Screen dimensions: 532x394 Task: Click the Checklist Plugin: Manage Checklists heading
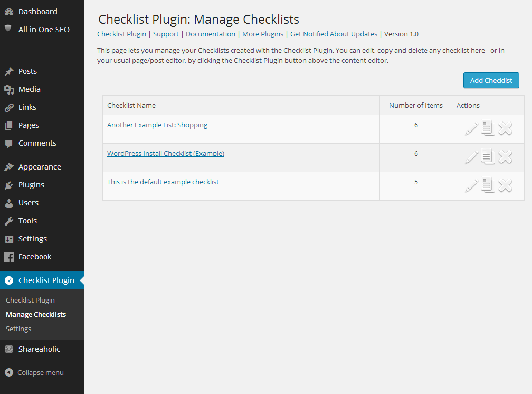(x=198, y=20)
